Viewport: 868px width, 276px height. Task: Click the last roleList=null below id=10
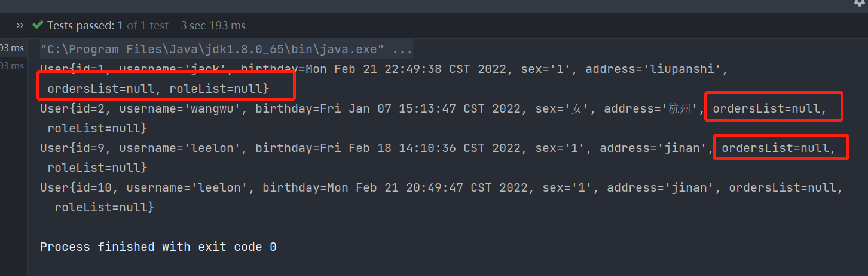point(104,207)
